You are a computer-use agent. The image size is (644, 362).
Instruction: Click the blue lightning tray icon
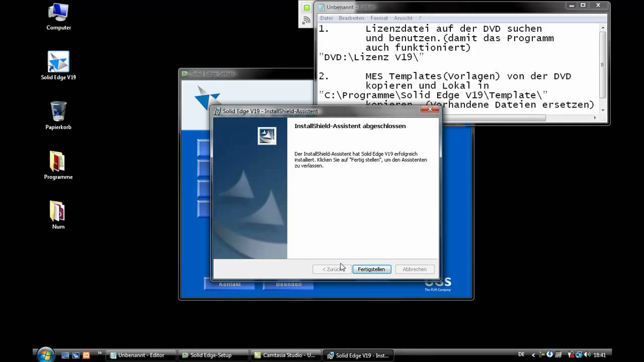click(549, 355)
